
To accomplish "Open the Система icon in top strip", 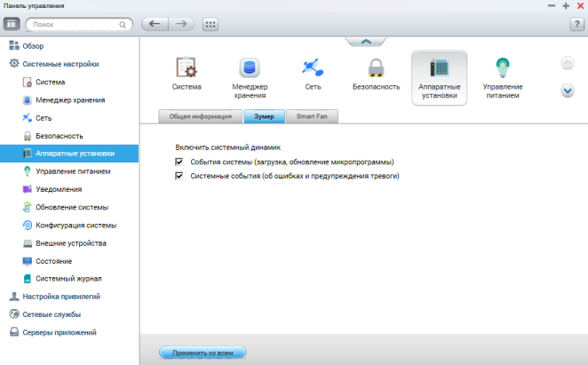I will [x=187, y=67].
